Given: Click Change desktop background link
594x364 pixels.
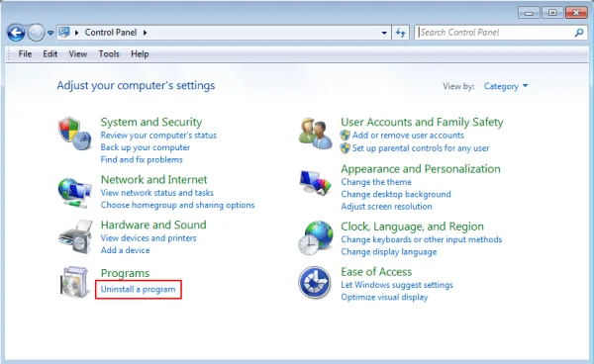Looking at the screenshot, I should [396, 194].
